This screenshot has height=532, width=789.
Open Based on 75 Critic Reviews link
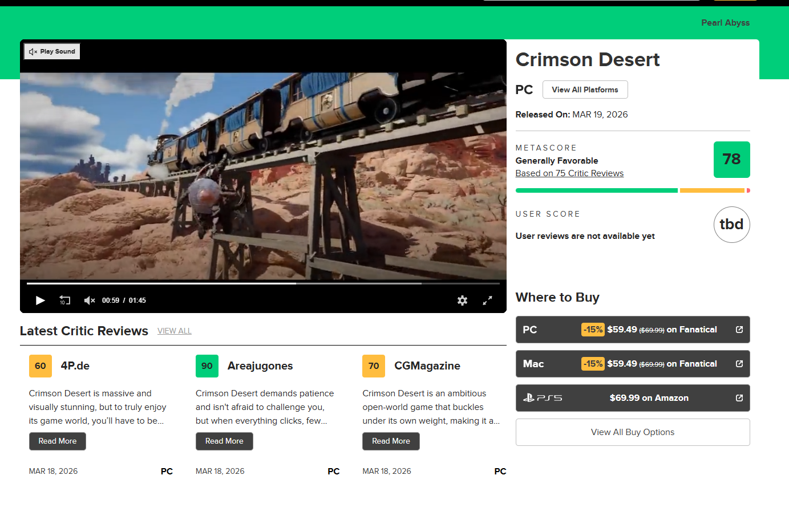[x=569, y=173]
